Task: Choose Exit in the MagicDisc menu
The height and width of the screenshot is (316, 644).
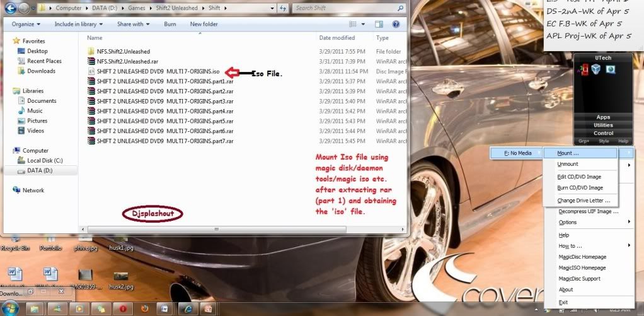Action: click(590, 303)
